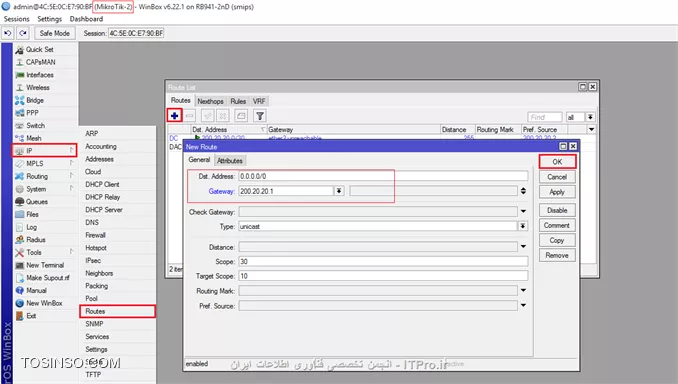Open the Gateway dropdown arrow
The image size is (678, 384).
pyautogui.click(x=339, y=191)
